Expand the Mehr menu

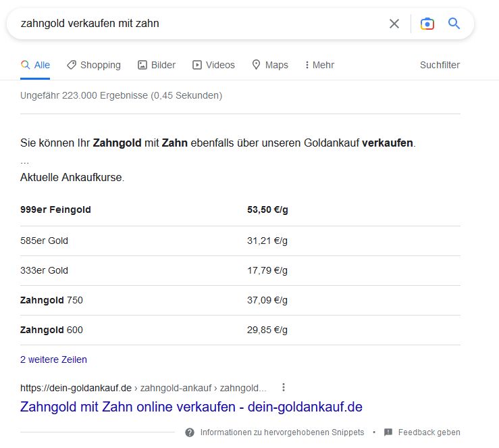(x=319, y=65)
